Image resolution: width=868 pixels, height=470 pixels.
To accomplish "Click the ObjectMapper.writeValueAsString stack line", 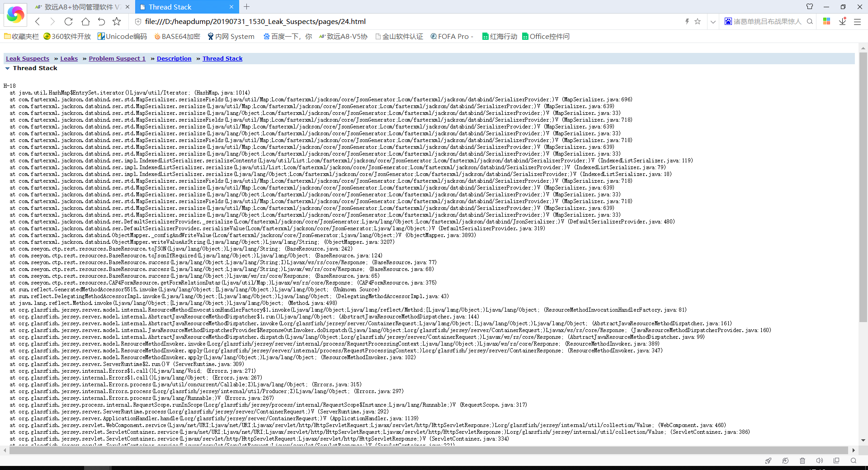I will point(202,242).
